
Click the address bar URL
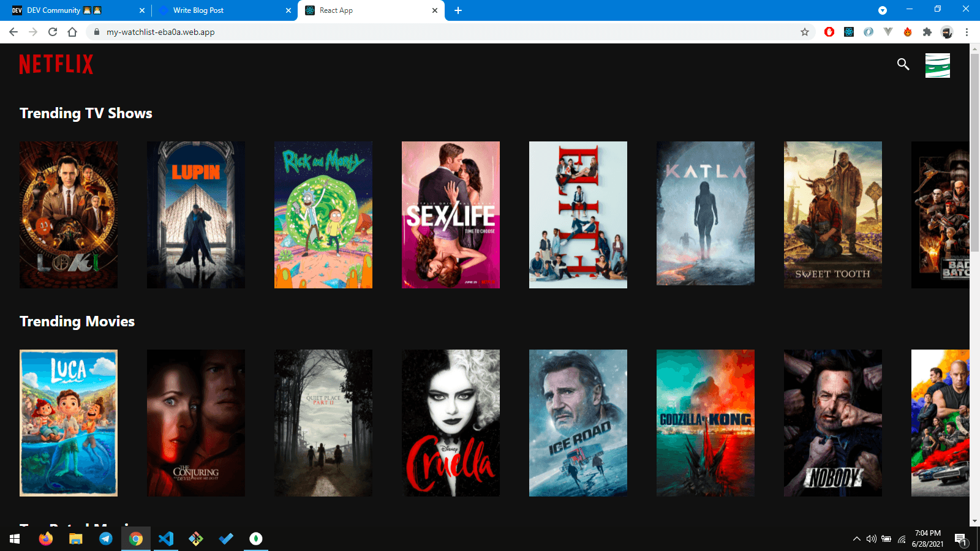pyautogui.click(x=160, y=32)
